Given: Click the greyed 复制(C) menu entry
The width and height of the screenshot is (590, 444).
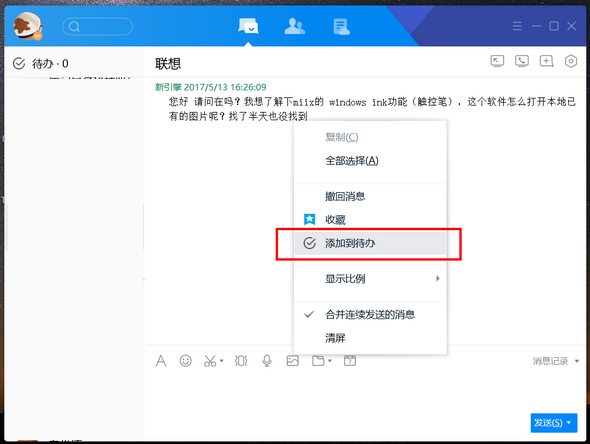Looking at the screenshot, I should (370, 137).
